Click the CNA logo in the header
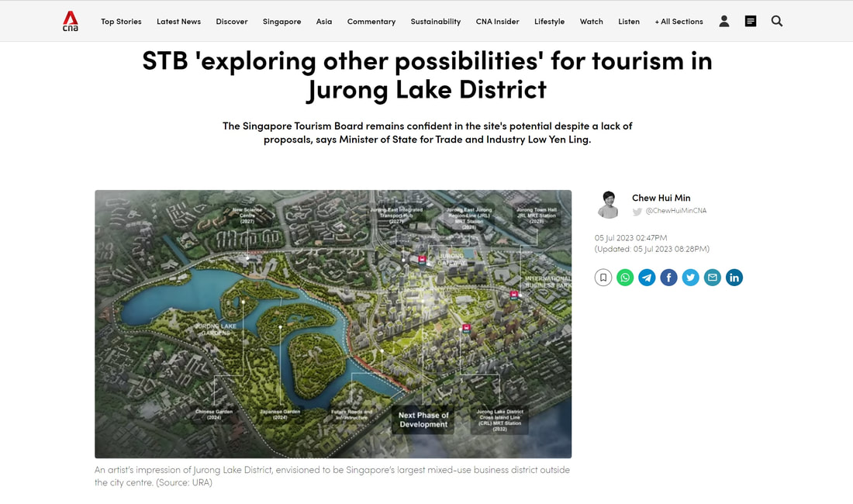 70,21
